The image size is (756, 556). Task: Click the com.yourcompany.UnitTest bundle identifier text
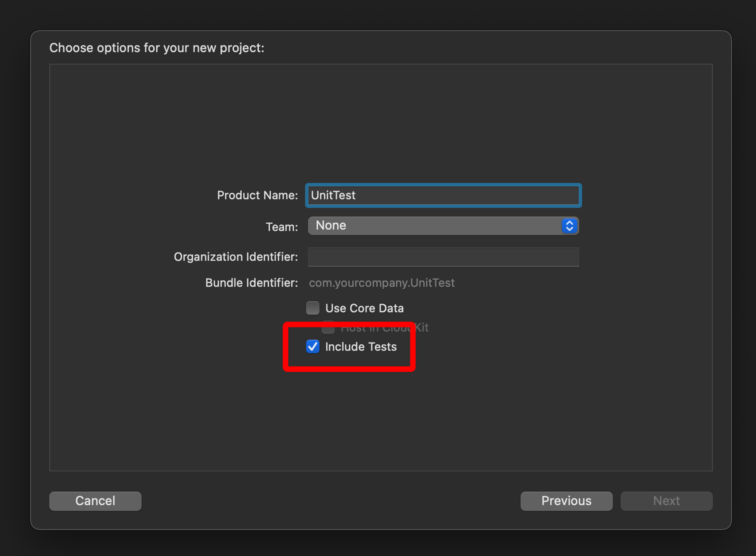point(381,283)
